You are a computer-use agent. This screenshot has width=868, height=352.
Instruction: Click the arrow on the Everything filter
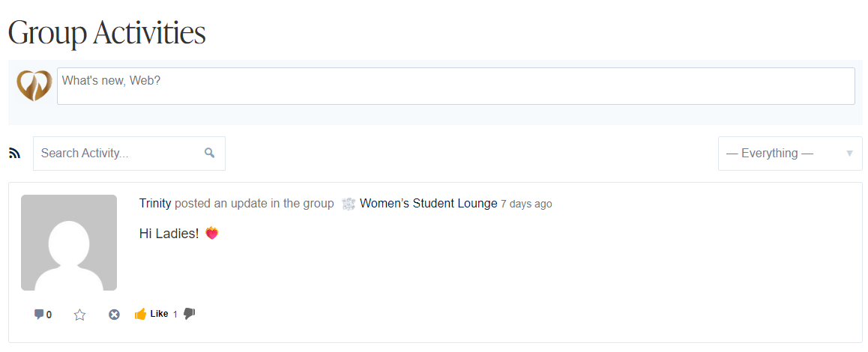click(x=849, y=154)
